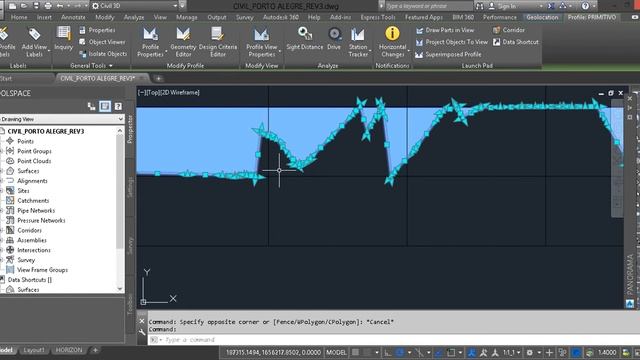
Task: Open the Geolocation ribbon tab
Action: click(542, 18)
